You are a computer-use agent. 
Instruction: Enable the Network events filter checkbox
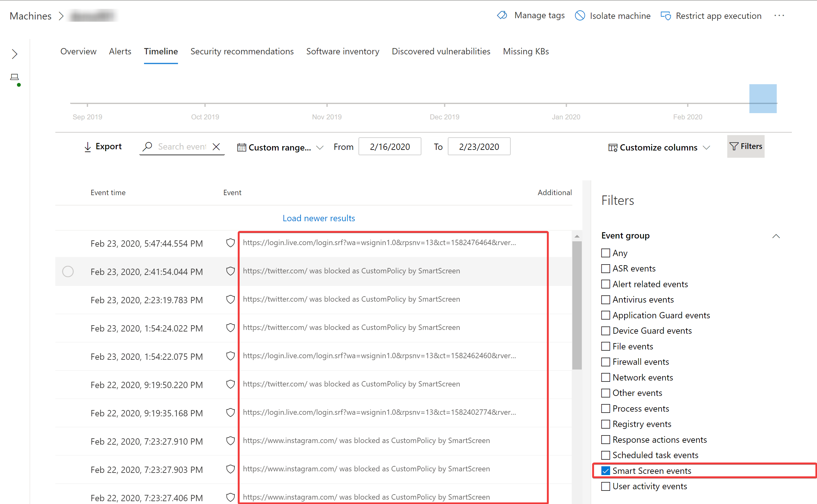tap(605, 377)
